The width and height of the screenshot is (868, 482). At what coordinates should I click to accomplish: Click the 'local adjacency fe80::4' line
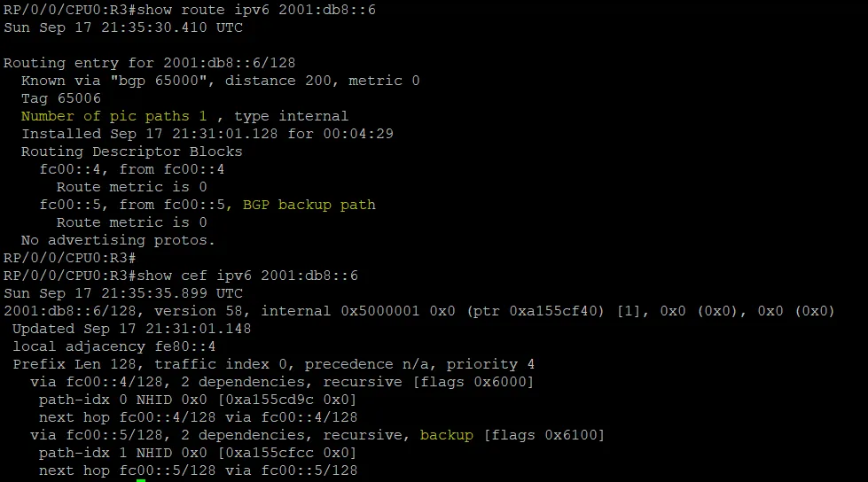(x=114, y=346)
